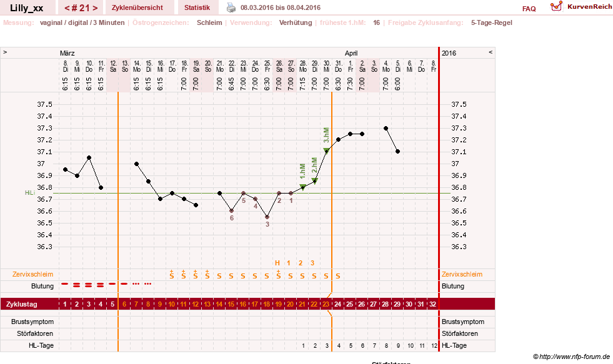Viewport: 613px width, 364px height.
Task: Click the mucus entry S on day 24
Action: click(338, 276)
